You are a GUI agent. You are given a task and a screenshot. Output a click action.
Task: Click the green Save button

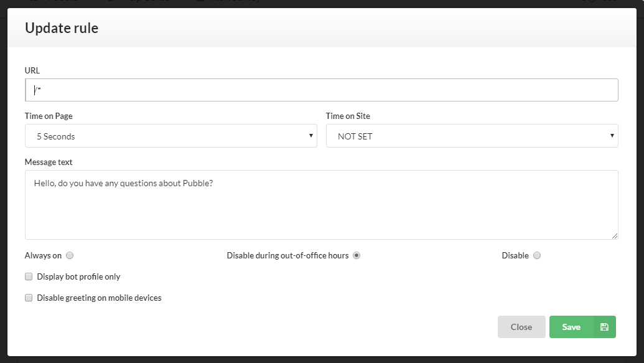[571, 327]
